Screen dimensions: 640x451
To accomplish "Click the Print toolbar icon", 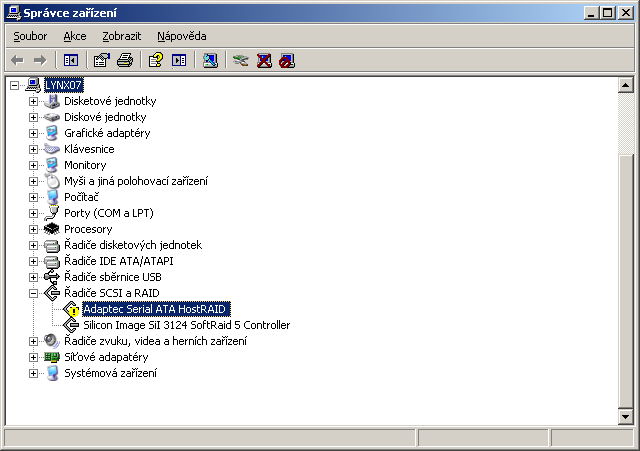I will (124, 61).
